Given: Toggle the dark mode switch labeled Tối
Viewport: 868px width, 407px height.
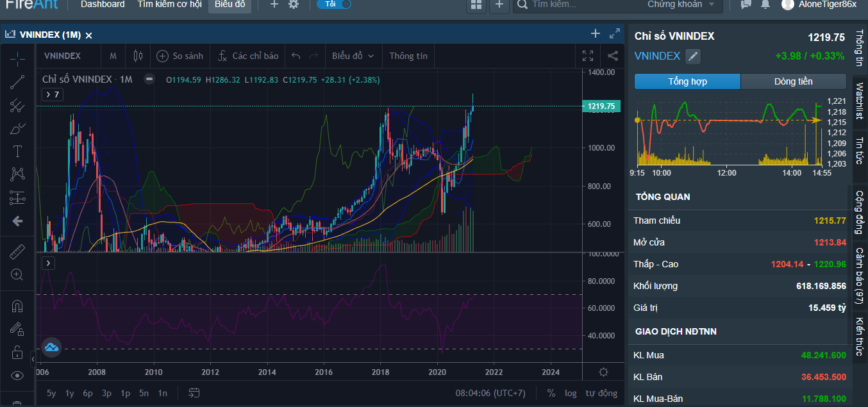Looking at the screenshot, I should tap(335, 4).
